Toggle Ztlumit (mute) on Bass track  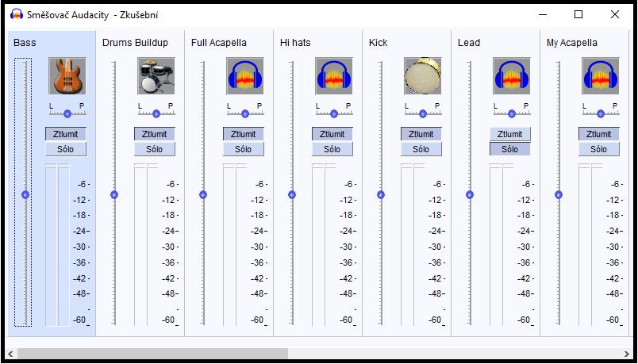pos(66,134)
